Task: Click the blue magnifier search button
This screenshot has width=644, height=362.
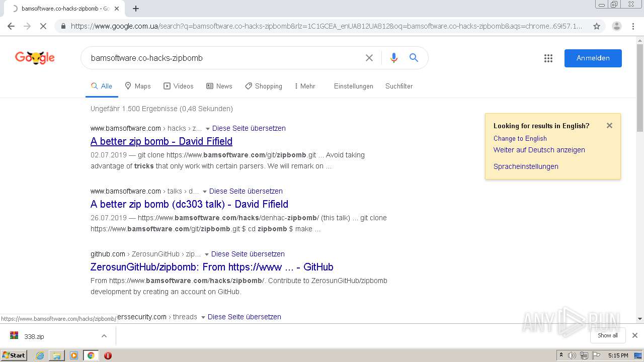Action: pos(414,58)
